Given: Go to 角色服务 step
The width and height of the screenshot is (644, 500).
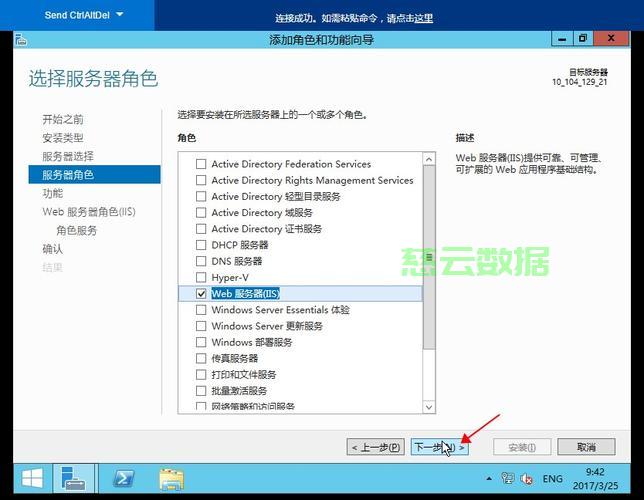Looking at the screenshot, I should point(76,230).
